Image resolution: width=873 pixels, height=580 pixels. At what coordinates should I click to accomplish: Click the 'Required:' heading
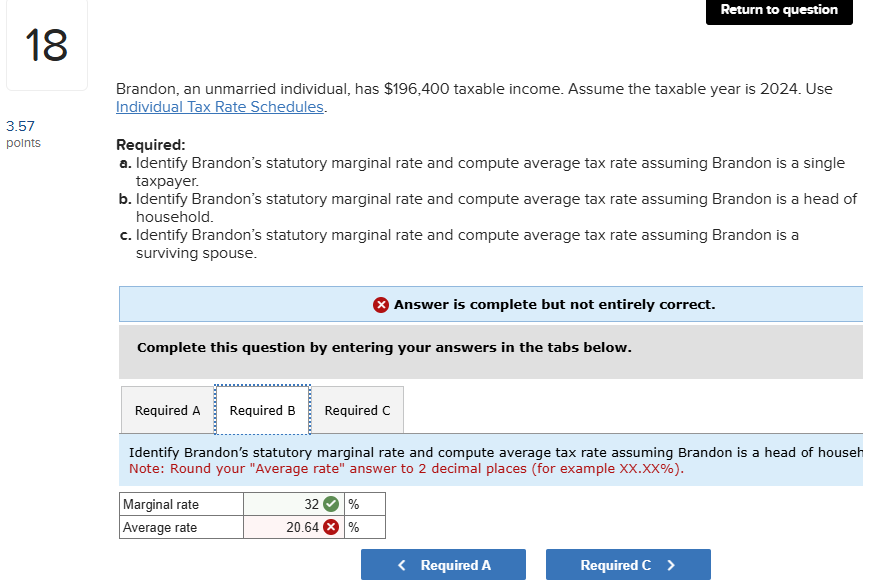[x=150, y=145]
